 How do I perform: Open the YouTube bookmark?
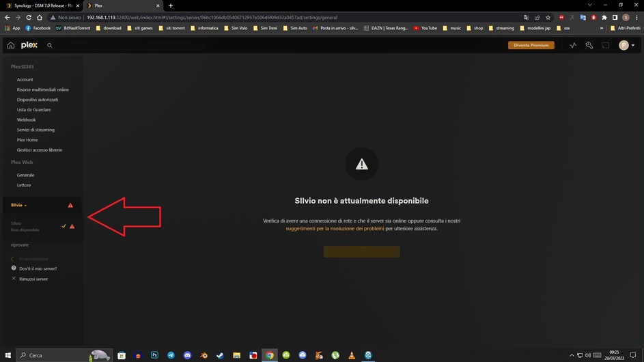pyautogui.click(x=425, y=28)
